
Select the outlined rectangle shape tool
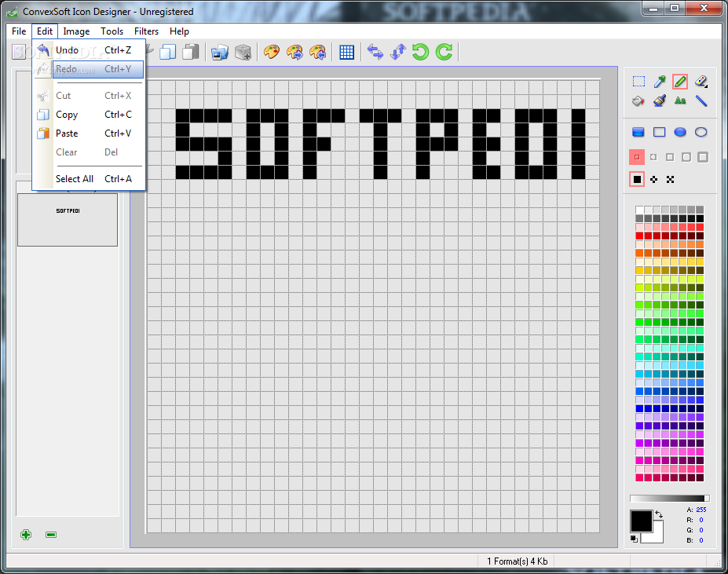(660, 133)
